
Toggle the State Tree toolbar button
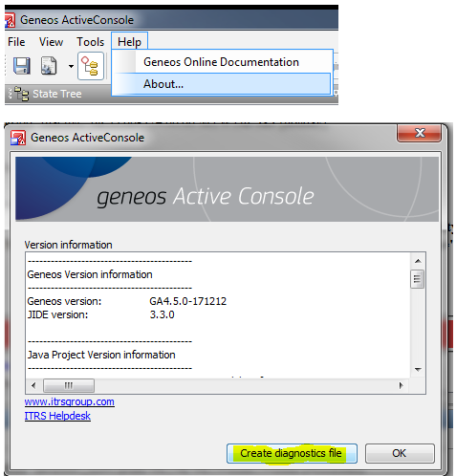[x=91, y=66]
